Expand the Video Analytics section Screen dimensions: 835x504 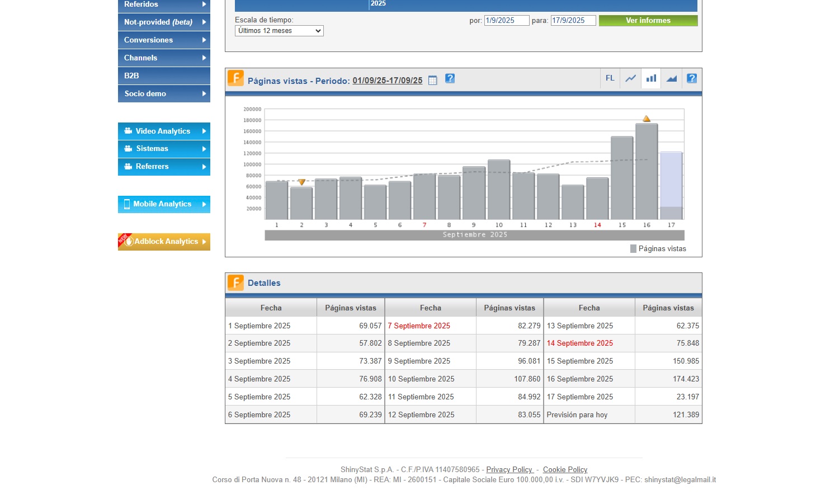[164, 131]
